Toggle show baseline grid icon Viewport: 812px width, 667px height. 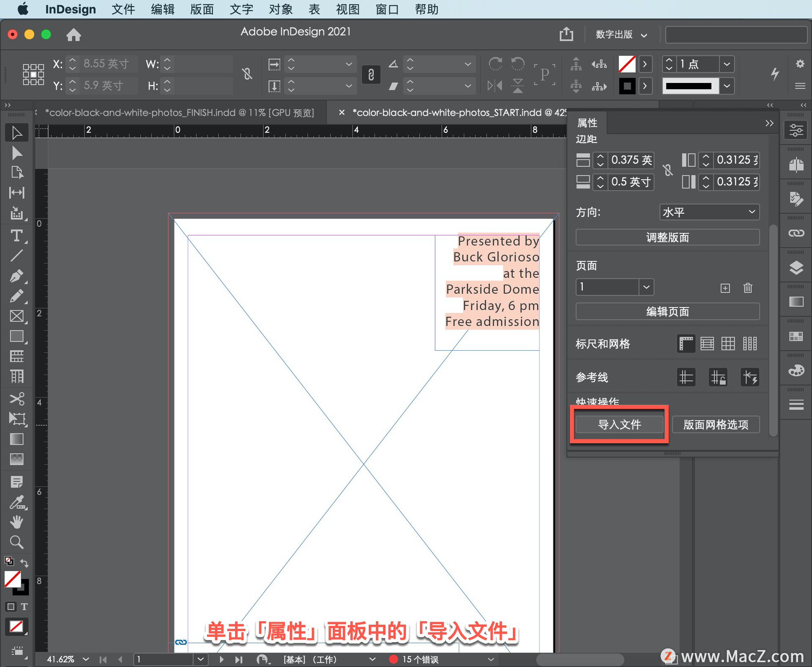(x=707, y=343)
